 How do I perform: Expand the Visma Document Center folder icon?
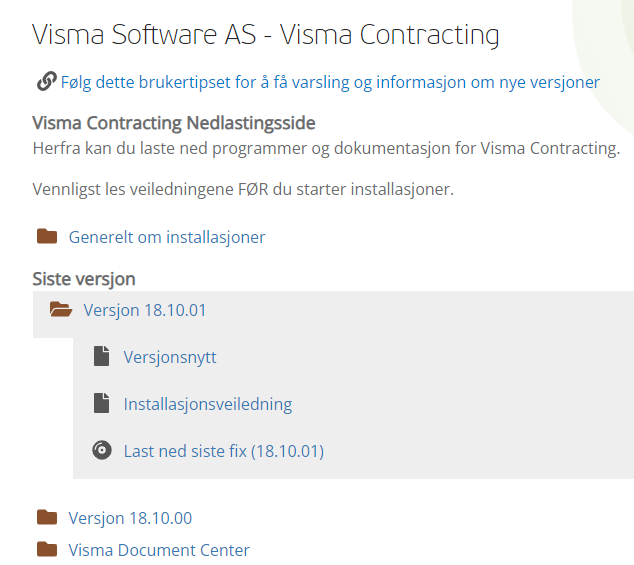[47, 550]
